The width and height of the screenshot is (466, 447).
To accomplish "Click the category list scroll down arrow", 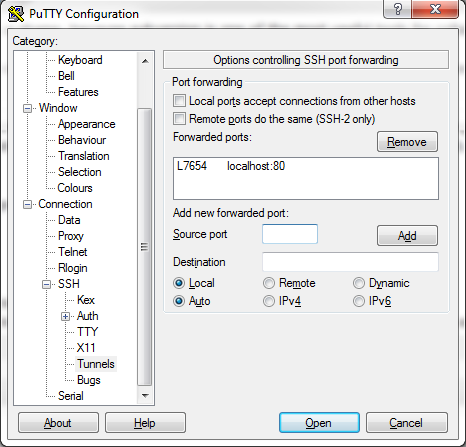I will coord(145,396).
